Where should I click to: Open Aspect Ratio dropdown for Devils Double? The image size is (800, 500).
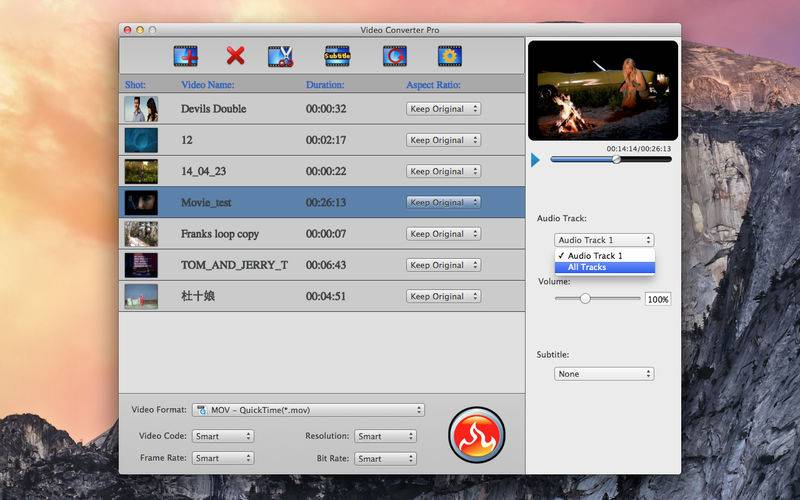tap(443, 109)
